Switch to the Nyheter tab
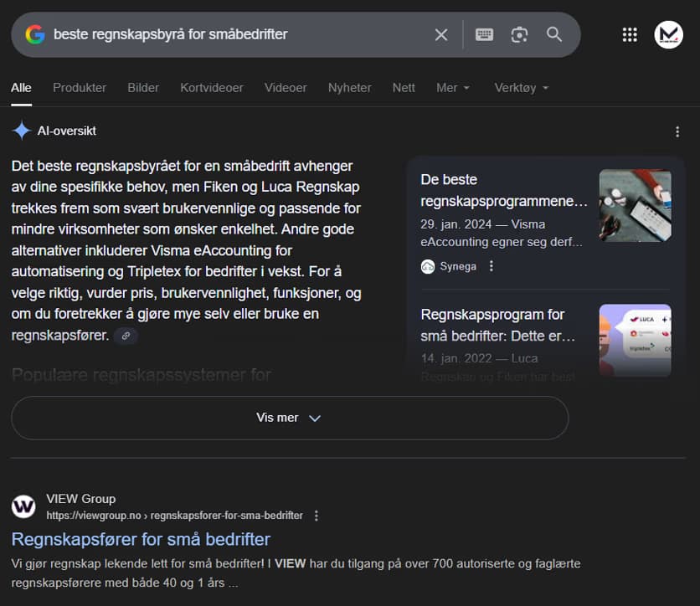The height and width of the screenshot is (606, 700). (349, 88)
